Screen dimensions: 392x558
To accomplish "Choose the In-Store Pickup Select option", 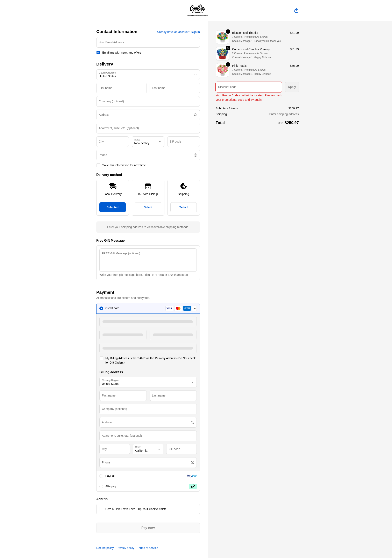I will point(148,207).
